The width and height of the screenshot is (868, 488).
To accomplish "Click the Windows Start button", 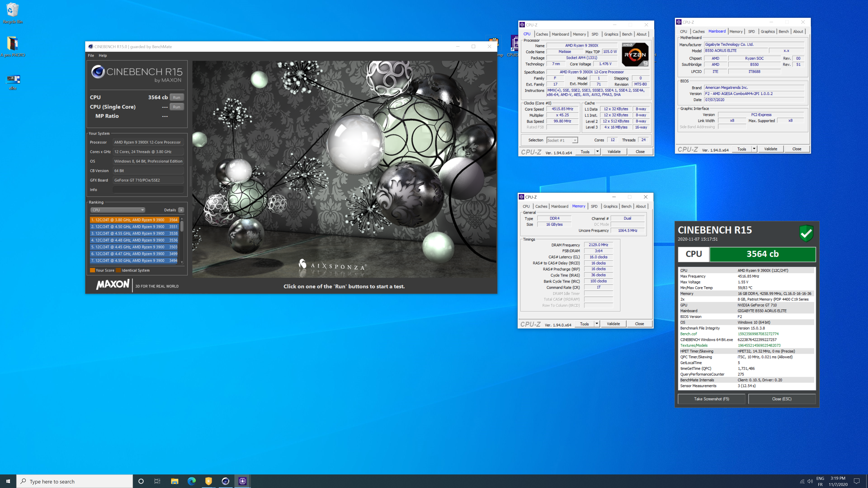I will coord(8,481).
